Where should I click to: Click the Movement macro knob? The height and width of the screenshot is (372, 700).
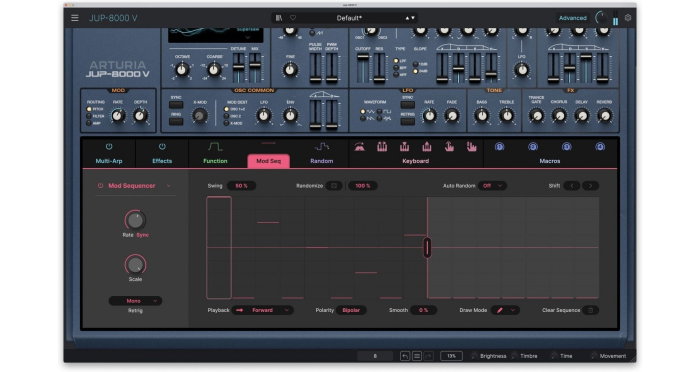pos(594,356)
